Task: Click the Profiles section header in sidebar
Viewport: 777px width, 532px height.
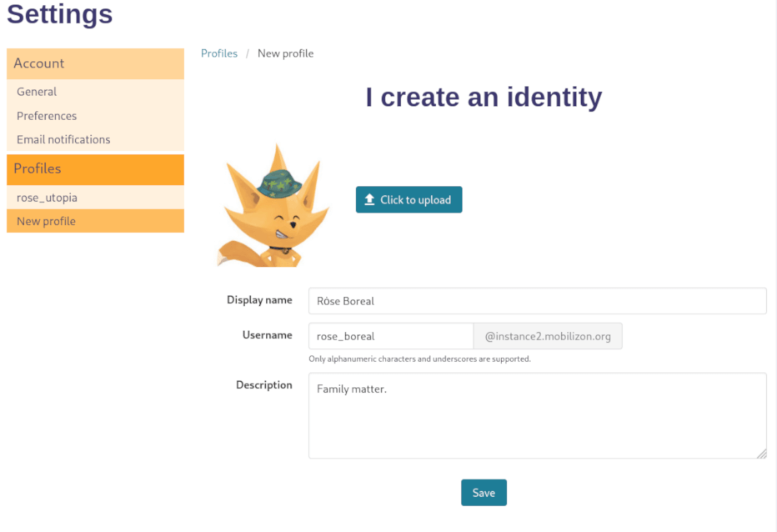Action: 38,168
